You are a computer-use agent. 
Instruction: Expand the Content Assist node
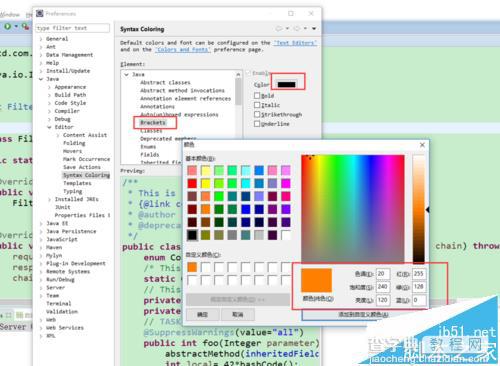click(58, 135)
